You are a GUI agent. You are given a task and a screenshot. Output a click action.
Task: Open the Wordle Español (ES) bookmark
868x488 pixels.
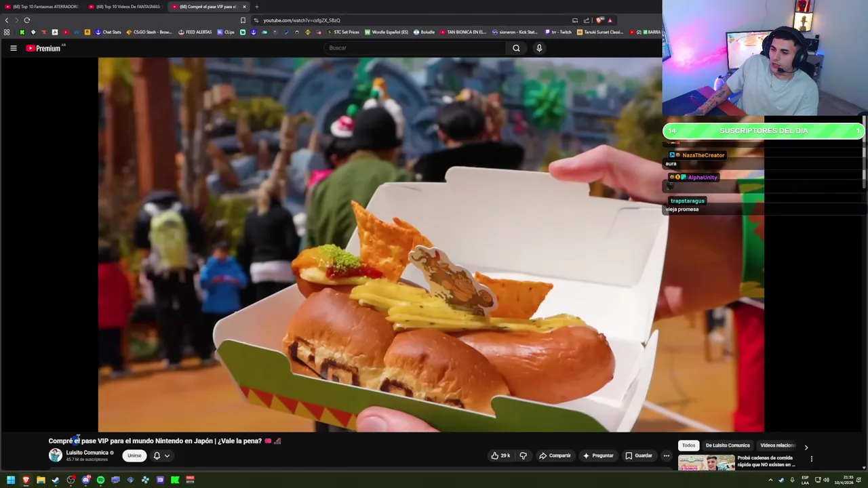(387, 32)
